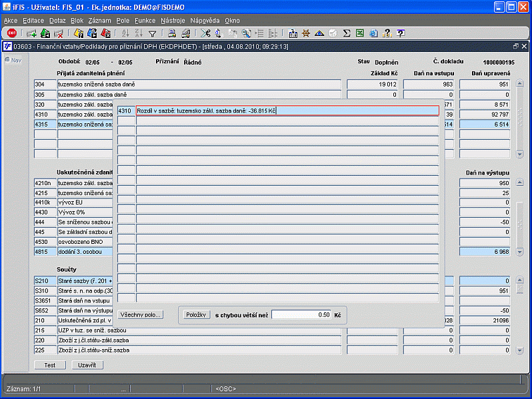
Task: Click the question mark with person help icon
Action: coord(387,33)
